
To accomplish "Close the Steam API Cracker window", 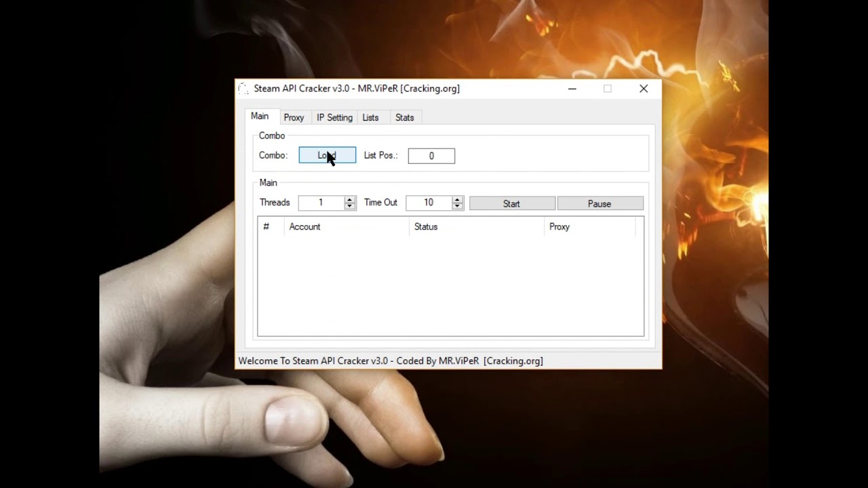I will [x=644, y=89].
